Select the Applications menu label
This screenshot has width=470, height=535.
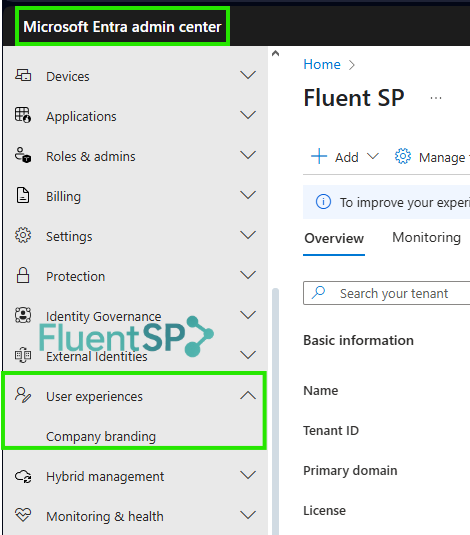point(81,117)
